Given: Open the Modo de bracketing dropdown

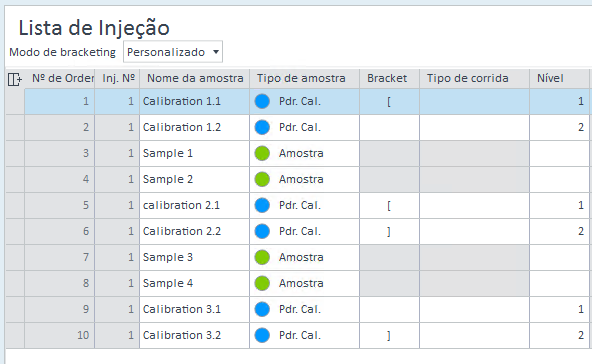Looking at the screenshot, I should [x=173, y=52].
